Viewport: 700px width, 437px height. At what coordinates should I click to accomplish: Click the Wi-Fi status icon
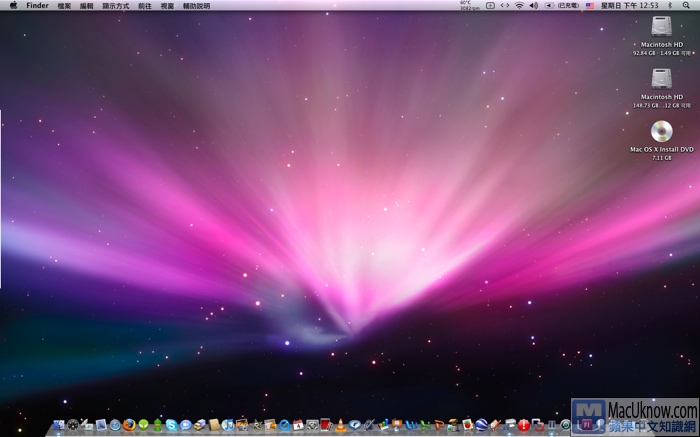click(519, 5)
